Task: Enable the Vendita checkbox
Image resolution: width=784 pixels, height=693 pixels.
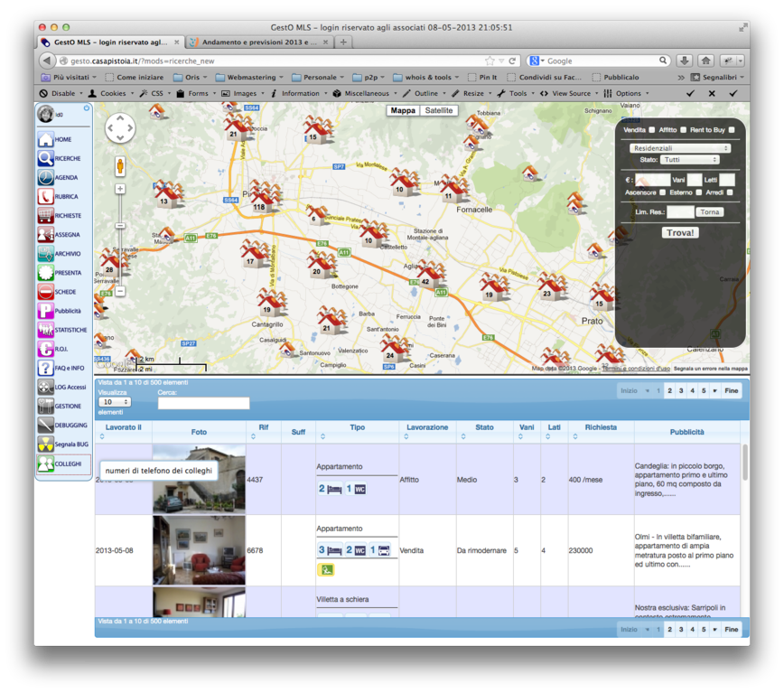Action: pyautogui.click(x=651, y=129)
